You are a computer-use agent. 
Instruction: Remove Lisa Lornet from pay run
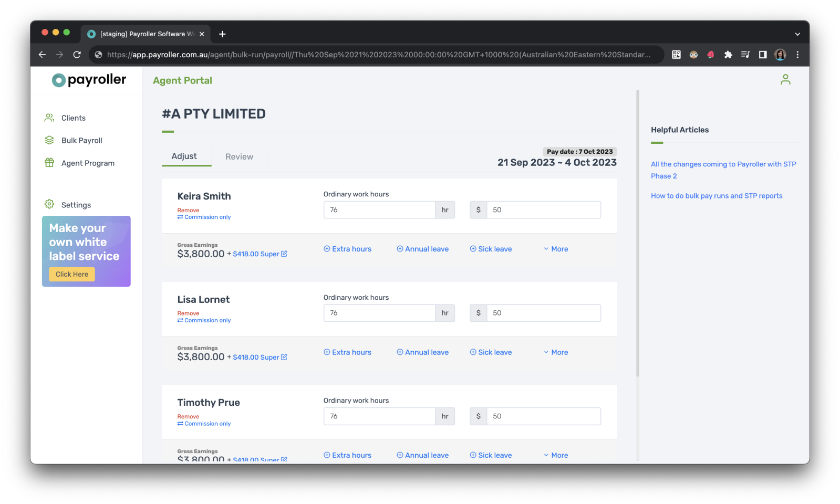188,313
